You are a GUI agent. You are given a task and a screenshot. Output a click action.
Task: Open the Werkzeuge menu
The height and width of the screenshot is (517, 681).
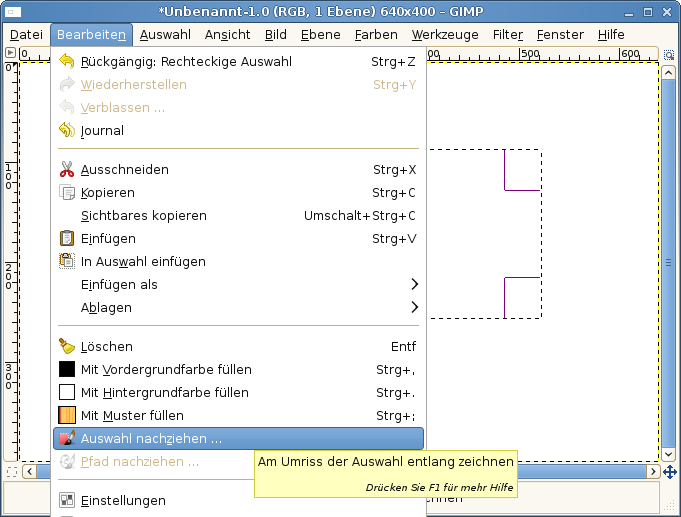(446, 35)
